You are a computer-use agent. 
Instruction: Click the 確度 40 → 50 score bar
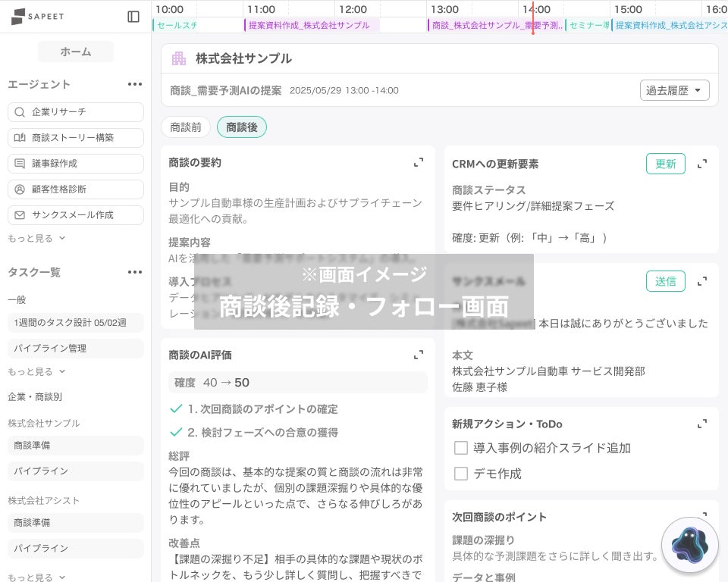[x=297, y=383]
